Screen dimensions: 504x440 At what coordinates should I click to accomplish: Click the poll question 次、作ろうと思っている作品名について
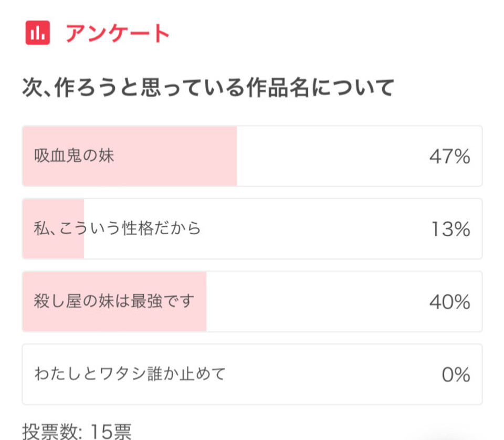pyautogui.click(x=208, y=87)
